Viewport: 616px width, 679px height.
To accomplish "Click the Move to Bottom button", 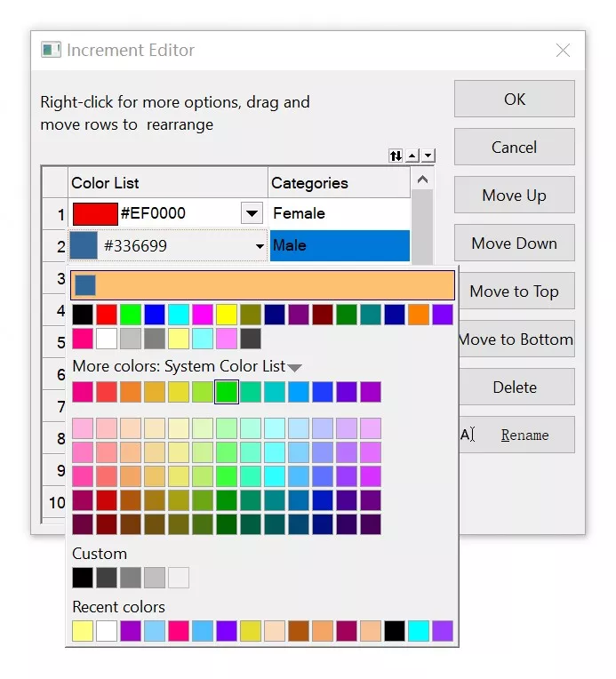I will (x=516, y=339).
